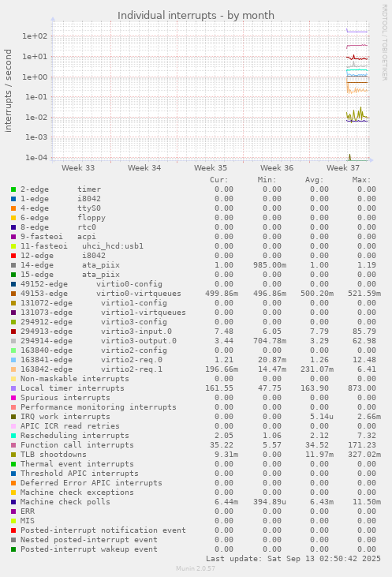
Task: Click the Week 37 axis label
Action: coord(343,168)
